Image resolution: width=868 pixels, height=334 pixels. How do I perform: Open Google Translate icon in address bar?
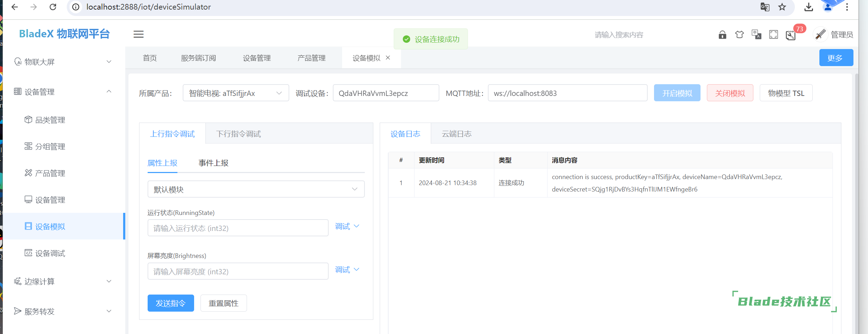[x=765, y=7]
